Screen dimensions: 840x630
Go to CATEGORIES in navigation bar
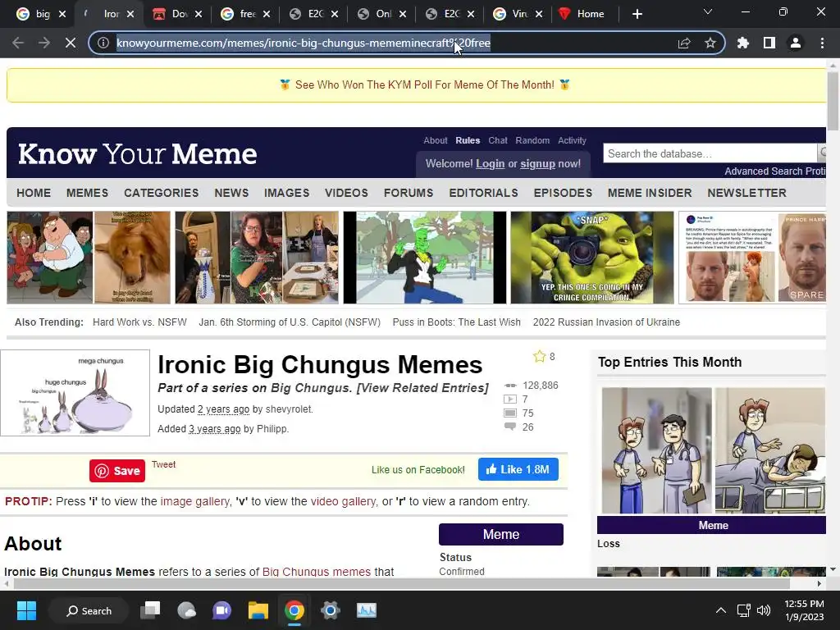pyautogui.click(x=162, y=193)
